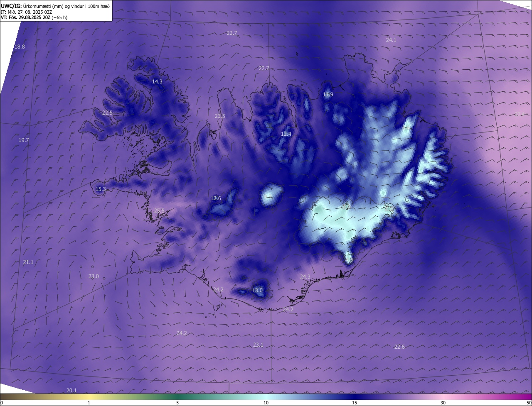
Task: Click the valid time line 'VT: Fös. 29.08.2025 20Z (+65 h)'
Action: click(34, 17)
